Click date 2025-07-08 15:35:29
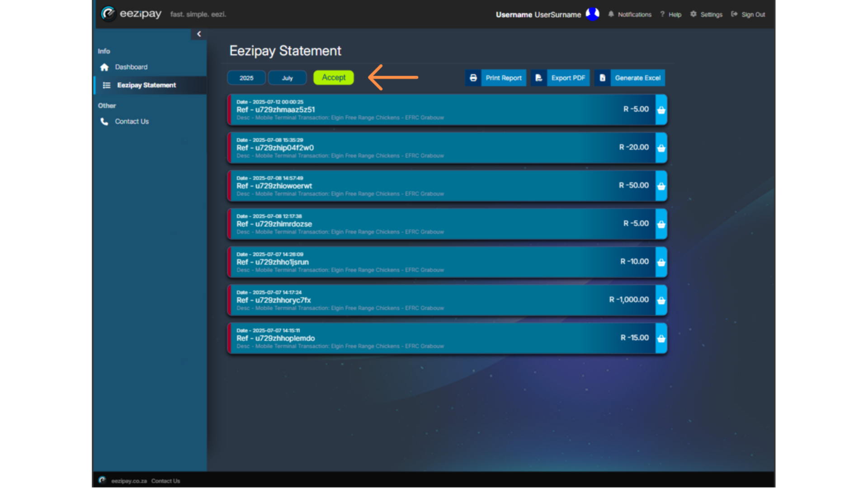 [270, 140]
